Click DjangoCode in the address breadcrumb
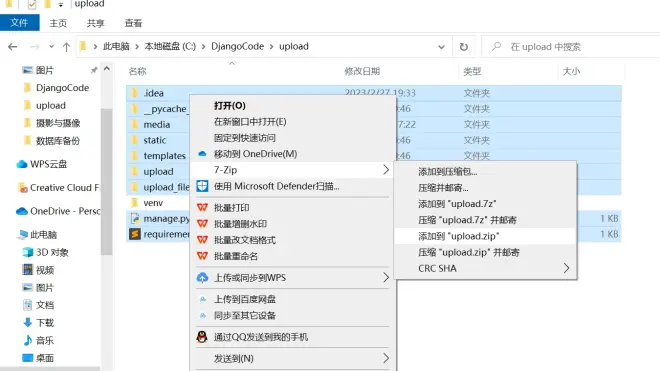This screenshot has width=660, height=371. [x=237, y=46]
